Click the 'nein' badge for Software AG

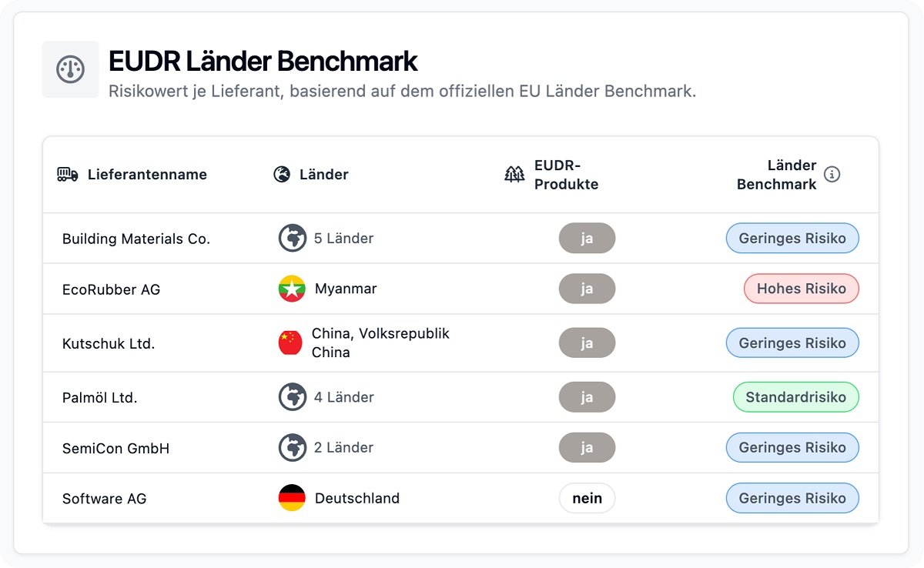(x=587, y=498)
